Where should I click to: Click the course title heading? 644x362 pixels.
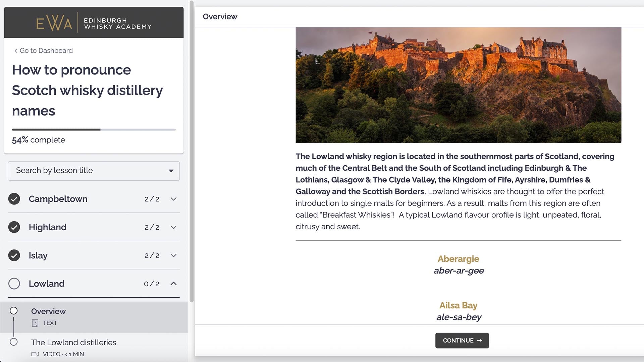click(87, 90)
